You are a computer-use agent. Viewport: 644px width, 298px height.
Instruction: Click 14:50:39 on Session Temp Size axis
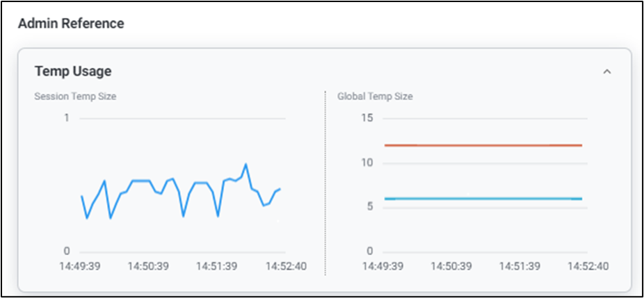(148, 266)
